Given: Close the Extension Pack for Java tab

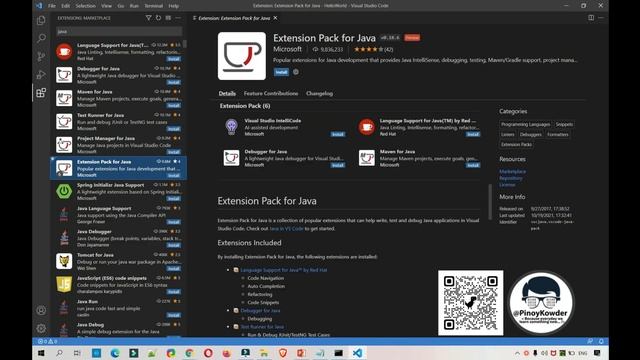Looking at the screenshot, I should click(276, 18).
